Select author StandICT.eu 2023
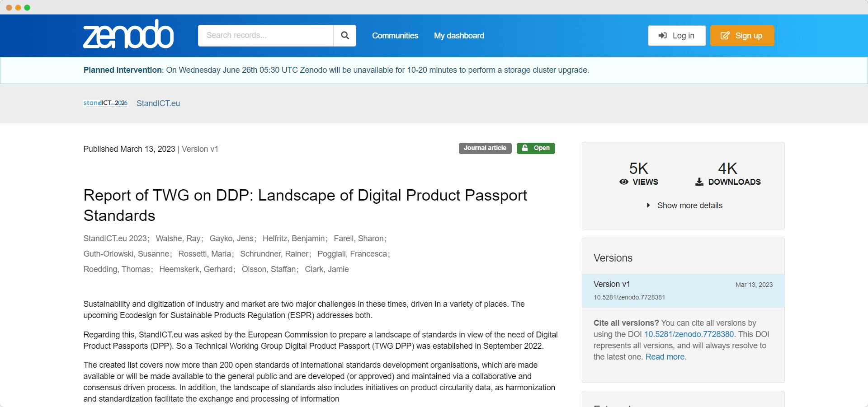The height and width of the screenshot is (407, 868). (115, 239)
